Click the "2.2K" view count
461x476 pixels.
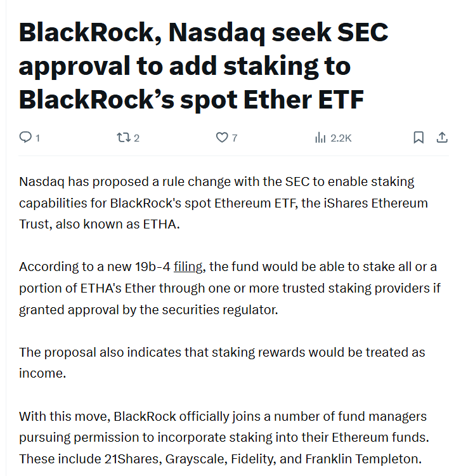coord(341,138)
